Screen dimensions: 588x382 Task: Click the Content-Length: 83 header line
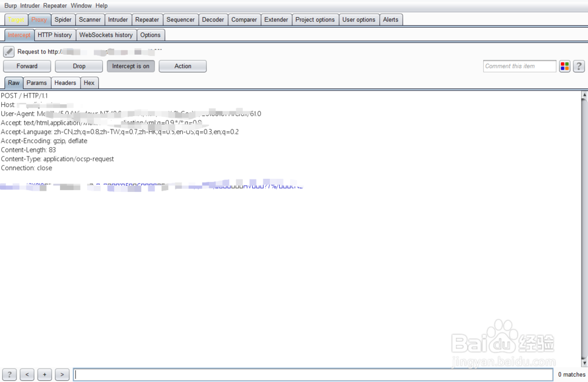point(28,150)
